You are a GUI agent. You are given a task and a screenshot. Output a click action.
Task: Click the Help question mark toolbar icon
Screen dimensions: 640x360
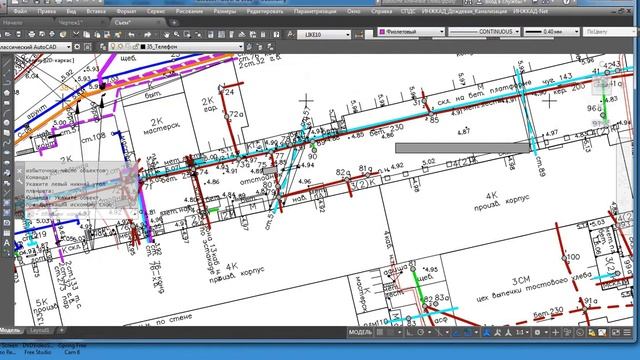tap(276, 35)
